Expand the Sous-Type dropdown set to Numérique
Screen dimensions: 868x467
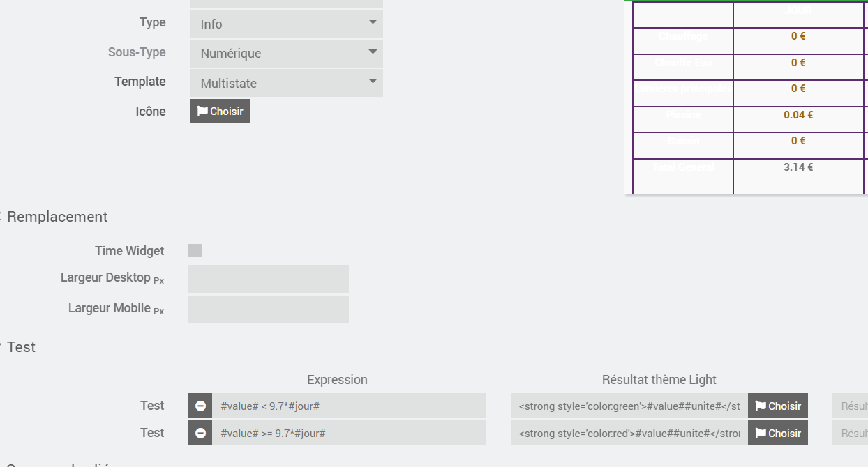(286, 54)
